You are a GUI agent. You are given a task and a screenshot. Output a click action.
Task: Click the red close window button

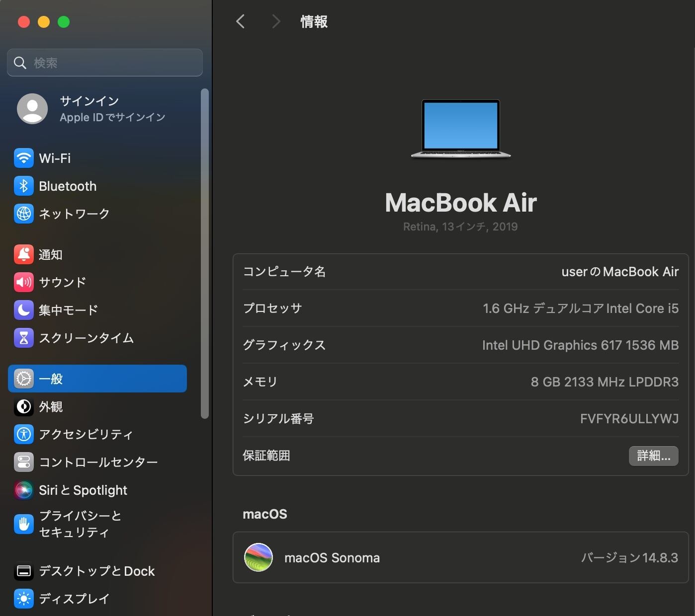24,22
